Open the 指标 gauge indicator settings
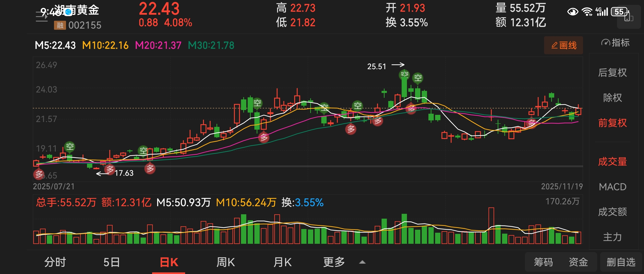Viewport: 644px width, 274px height. tap(615, 43)
